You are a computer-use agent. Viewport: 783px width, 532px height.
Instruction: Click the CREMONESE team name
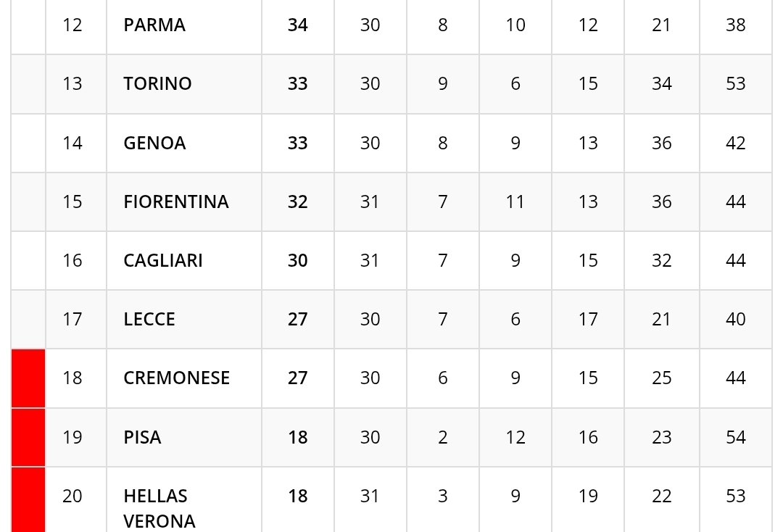point(177,378)
